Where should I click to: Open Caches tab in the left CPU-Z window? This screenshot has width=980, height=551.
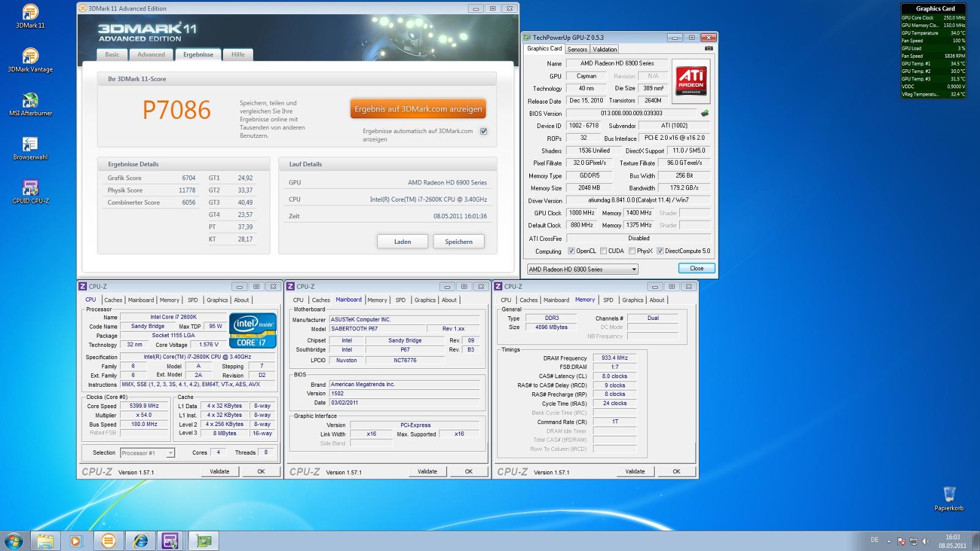113,300
